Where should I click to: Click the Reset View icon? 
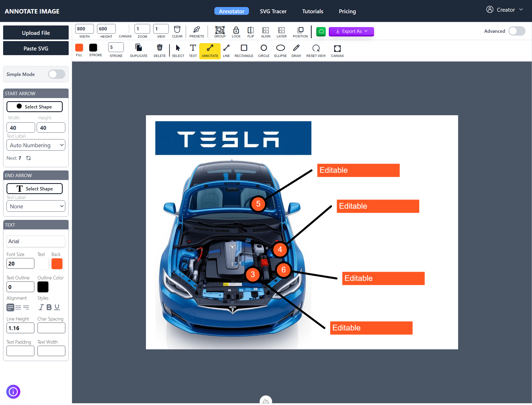(316, 48)
